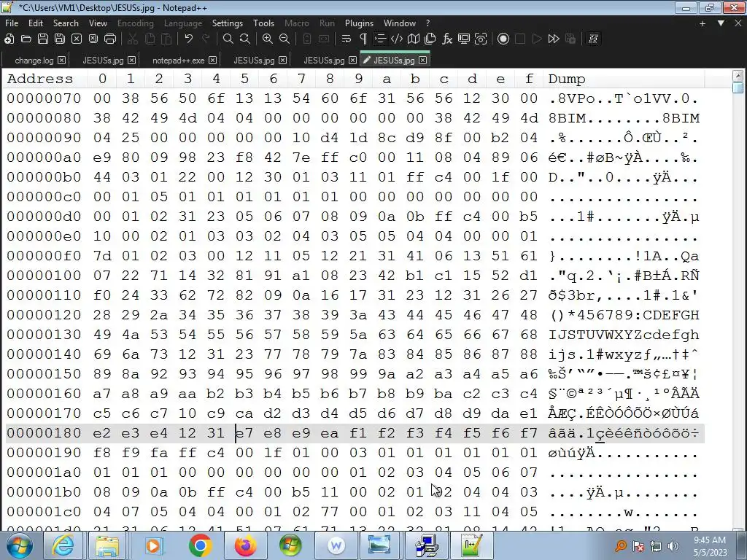Open Internet Explorer from taskbar

63,545
